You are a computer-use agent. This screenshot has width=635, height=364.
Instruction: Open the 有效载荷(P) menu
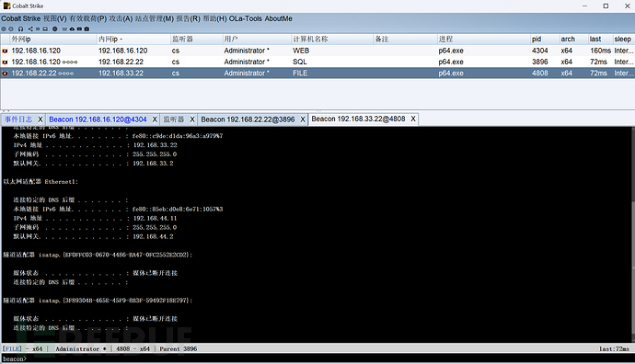(87, 18)
